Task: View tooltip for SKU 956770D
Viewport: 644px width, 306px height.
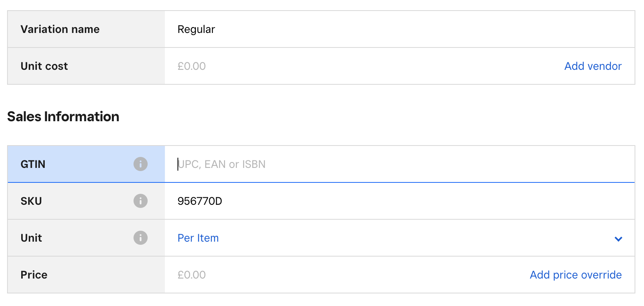Action: [140, 201]
